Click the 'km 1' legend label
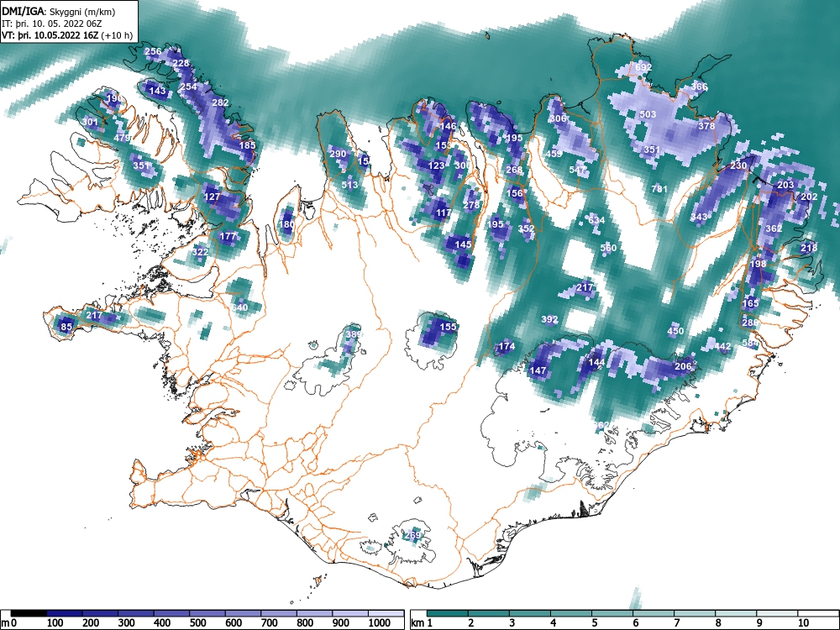The height and width of the screenshot is (630, 840). 423,623
